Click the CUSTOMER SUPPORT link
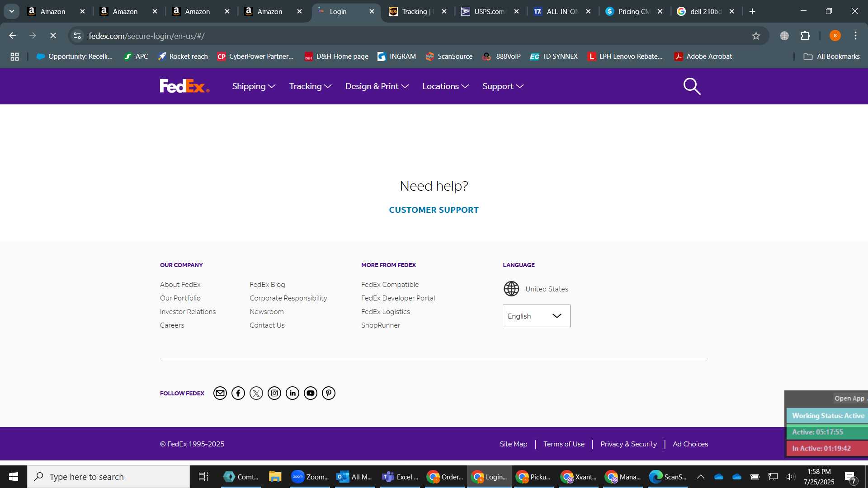Image resolution: width=868 pixels, height=488 pixels. pyautogui.click(x=434, y=210)
